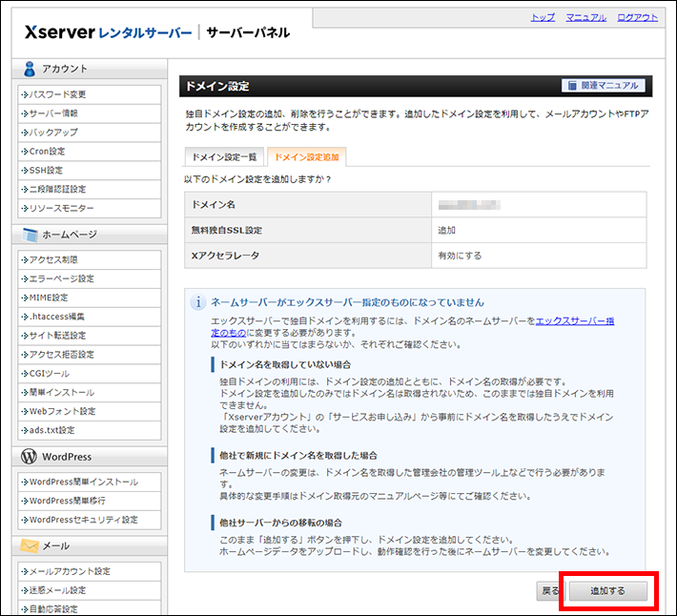Open .htaccess編集 menu item

pyautogui.click(x=90, y=317)
